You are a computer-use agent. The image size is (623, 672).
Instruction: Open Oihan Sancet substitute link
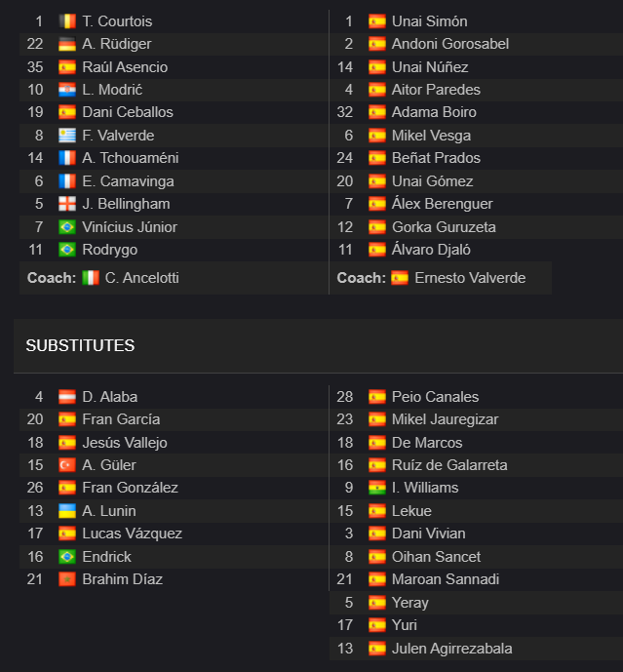[436, 557]
